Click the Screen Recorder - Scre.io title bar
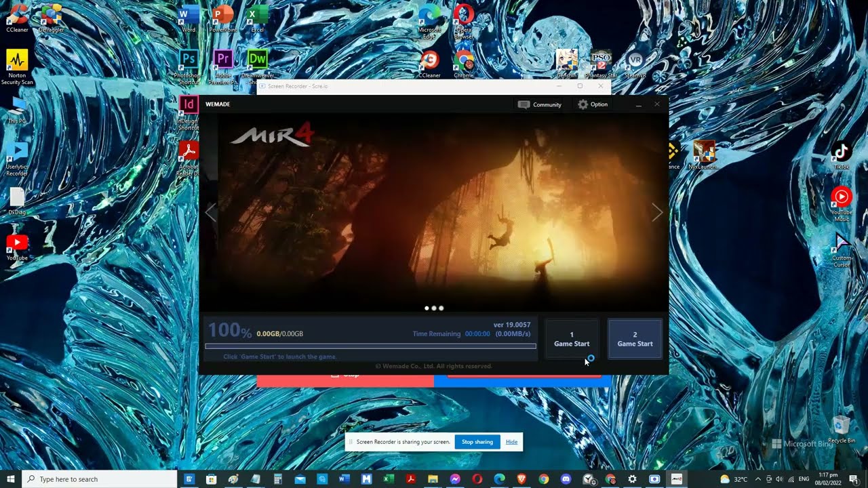868x488 pixels. [x=434, y=87]
